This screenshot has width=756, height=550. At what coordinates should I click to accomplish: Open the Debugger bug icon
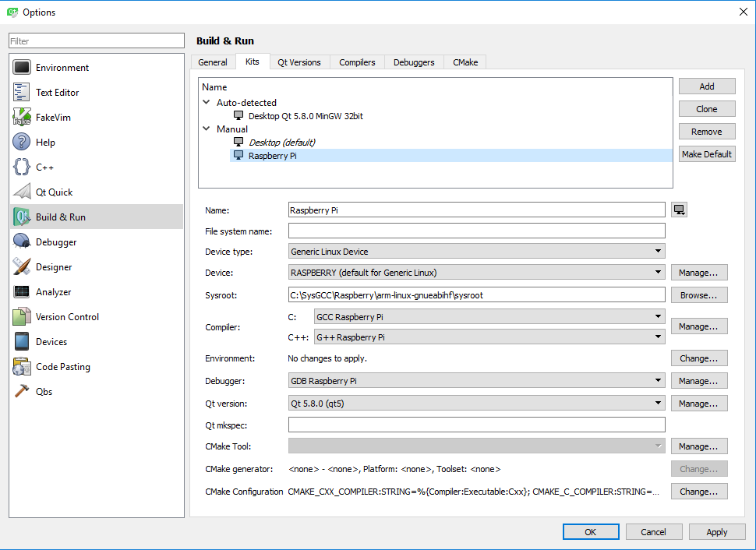22,242
